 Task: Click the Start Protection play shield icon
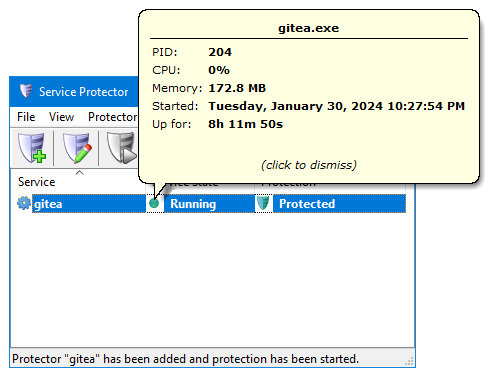click(x=122, y=148)
